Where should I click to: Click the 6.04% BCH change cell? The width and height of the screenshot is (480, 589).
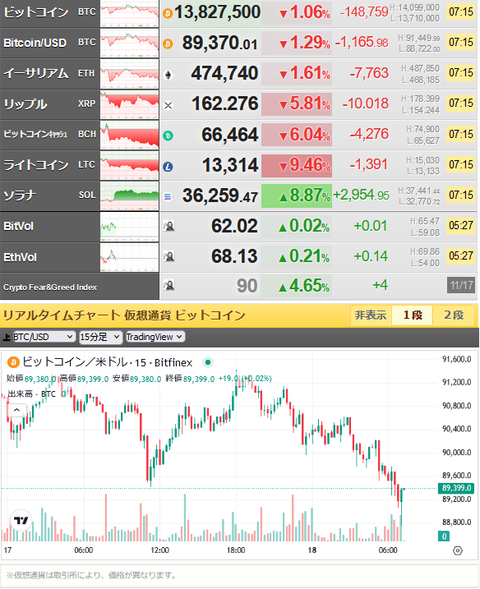tap(297, 135)
